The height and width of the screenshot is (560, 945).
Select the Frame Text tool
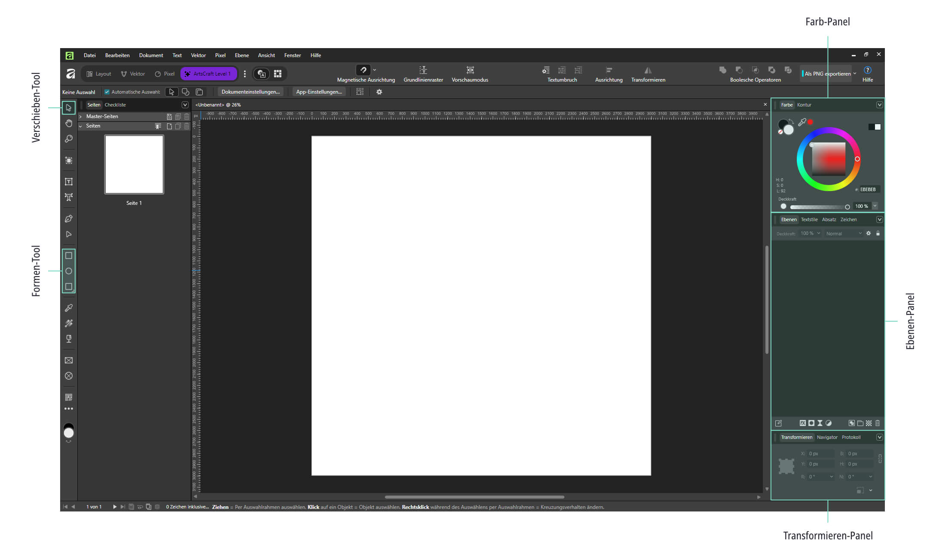point(69,182)
